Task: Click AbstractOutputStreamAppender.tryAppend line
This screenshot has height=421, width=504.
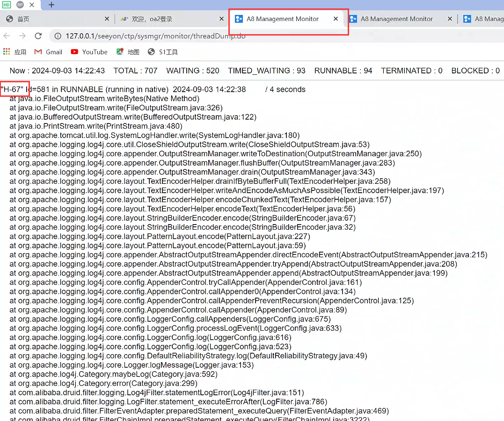Action: (x=234, y=264)
